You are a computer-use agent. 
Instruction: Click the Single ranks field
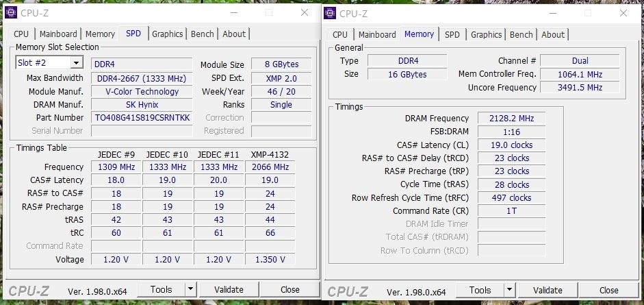tap(281, 104)
